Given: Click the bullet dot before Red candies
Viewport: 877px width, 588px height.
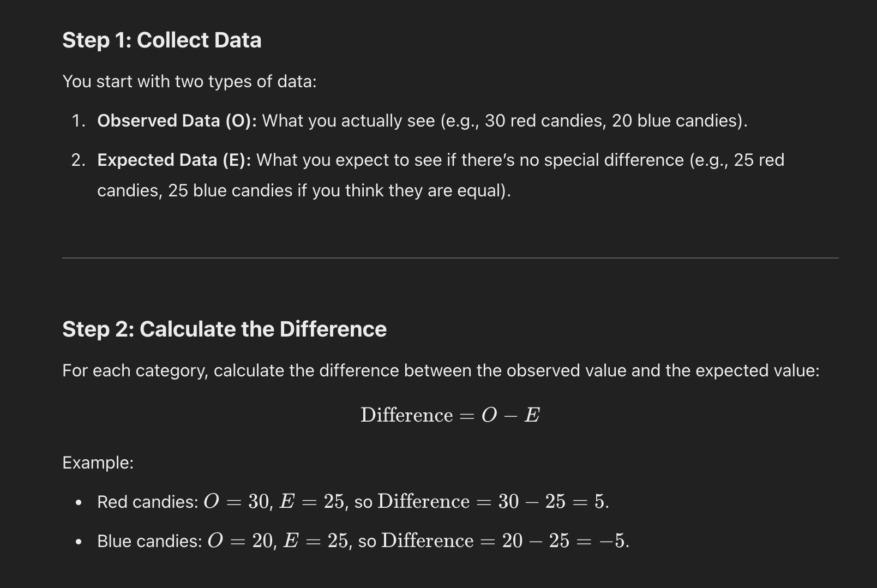Looking at the screenshot, I should [x=79, y=502].
